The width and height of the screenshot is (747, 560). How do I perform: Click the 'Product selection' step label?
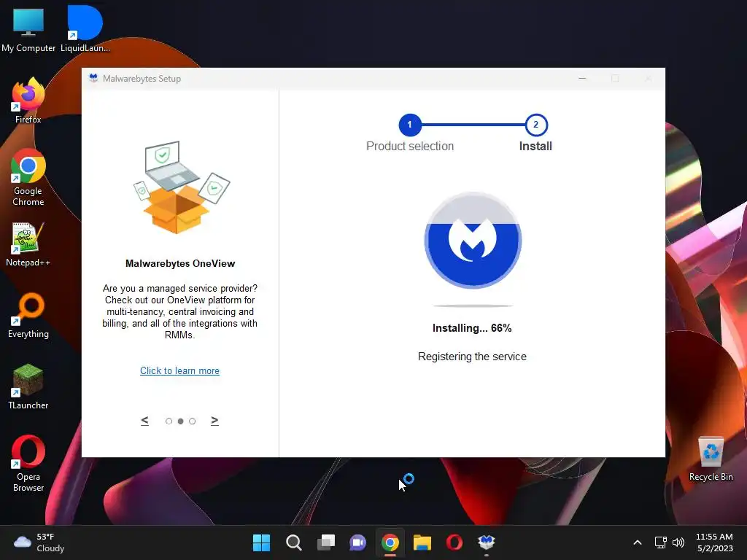coord(410,146)
